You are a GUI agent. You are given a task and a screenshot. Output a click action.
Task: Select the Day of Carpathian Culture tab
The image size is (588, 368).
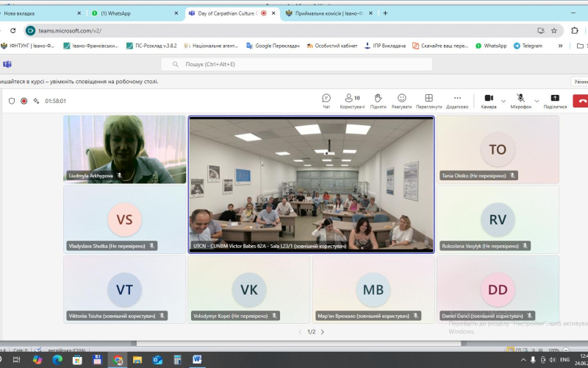[232, 13]
